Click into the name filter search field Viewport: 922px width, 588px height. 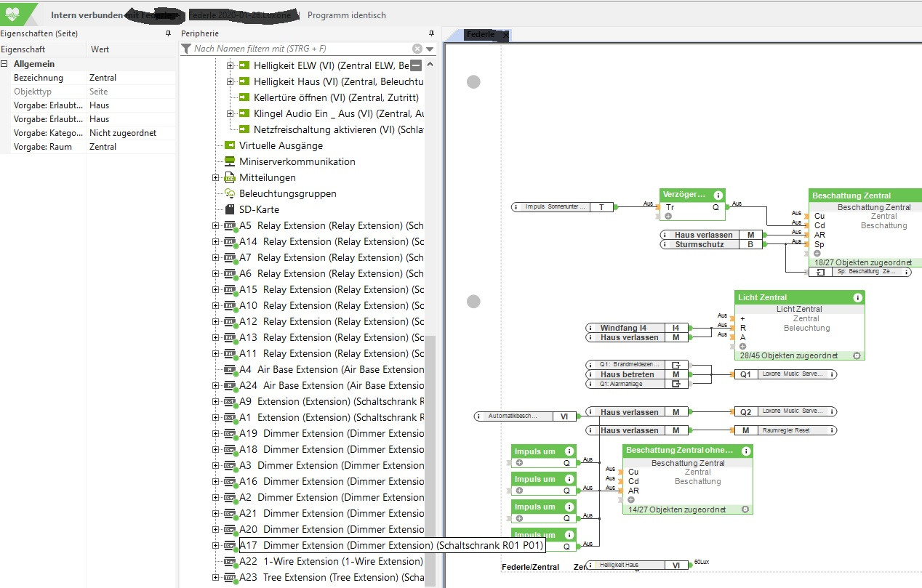pyautogui.click(x=298, y=49)
